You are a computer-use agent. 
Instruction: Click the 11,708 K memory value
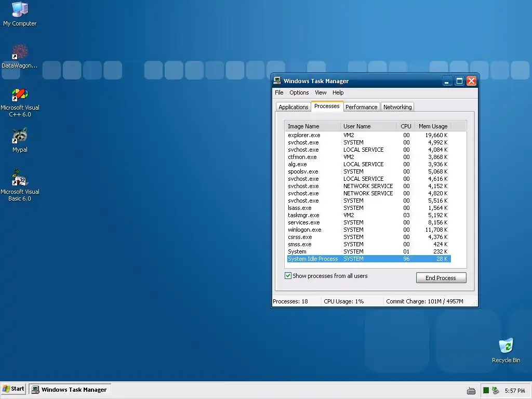(x=436, y=230)
